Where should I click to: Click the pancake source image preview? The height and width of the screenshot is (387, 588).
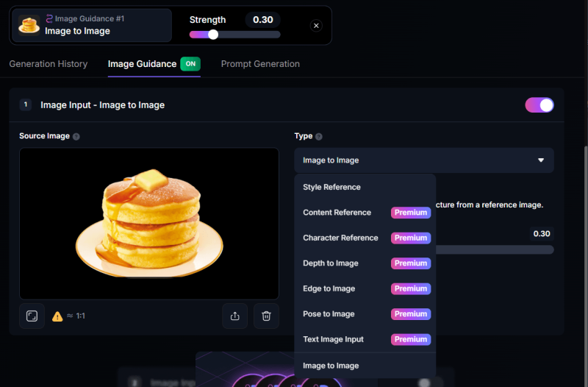[x=149, y=223]
